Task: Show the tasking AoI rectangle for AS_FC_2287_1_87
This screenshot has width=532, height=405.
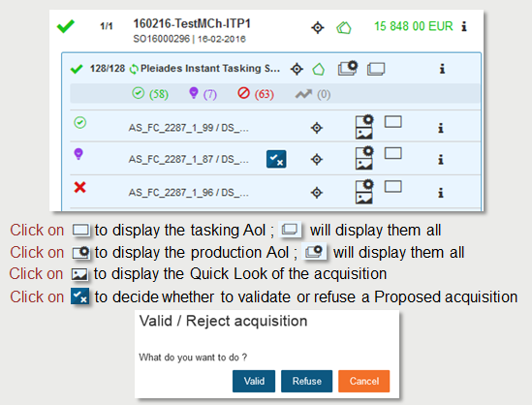Action: [x=392, y=153]
